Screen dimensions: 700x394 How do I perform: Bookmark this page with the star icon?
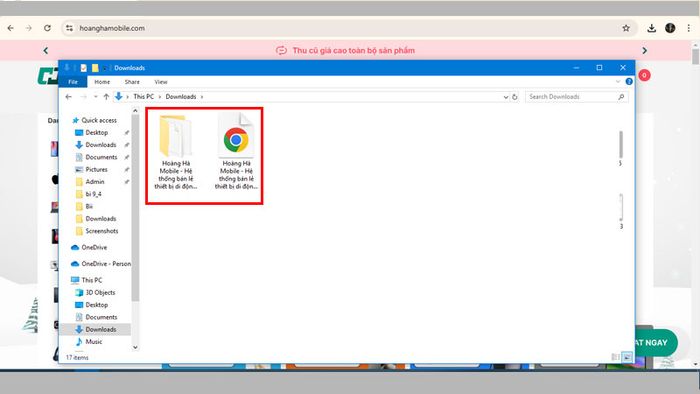pos(626,28)
